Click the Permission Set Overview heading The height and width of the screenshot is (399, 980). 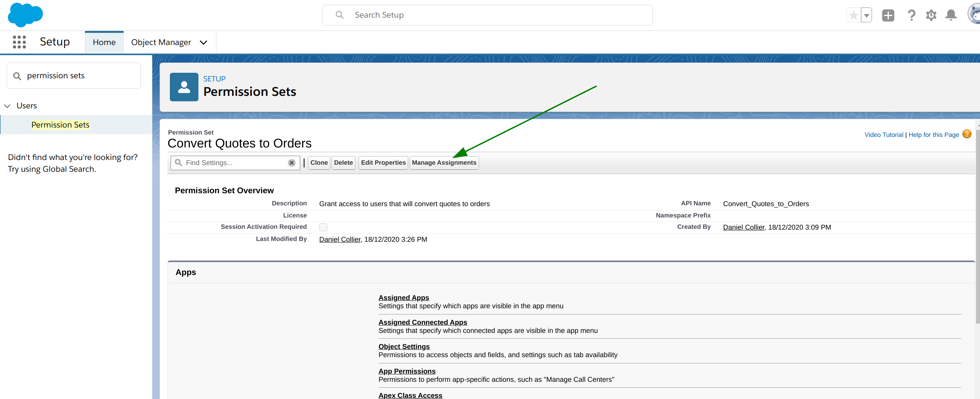click(224, 191)
